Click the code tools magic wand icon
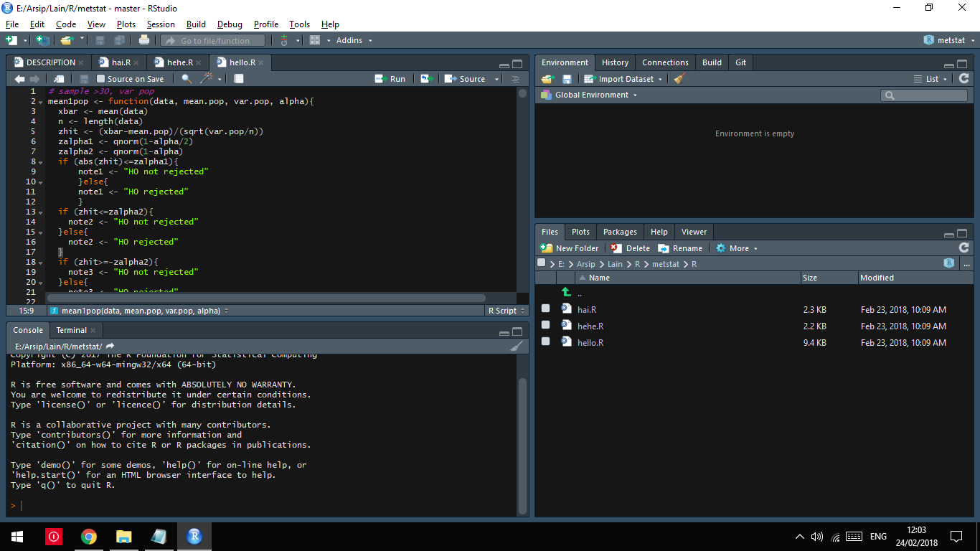Viewport: 980px width, 551px height. [x=207, y=79]
